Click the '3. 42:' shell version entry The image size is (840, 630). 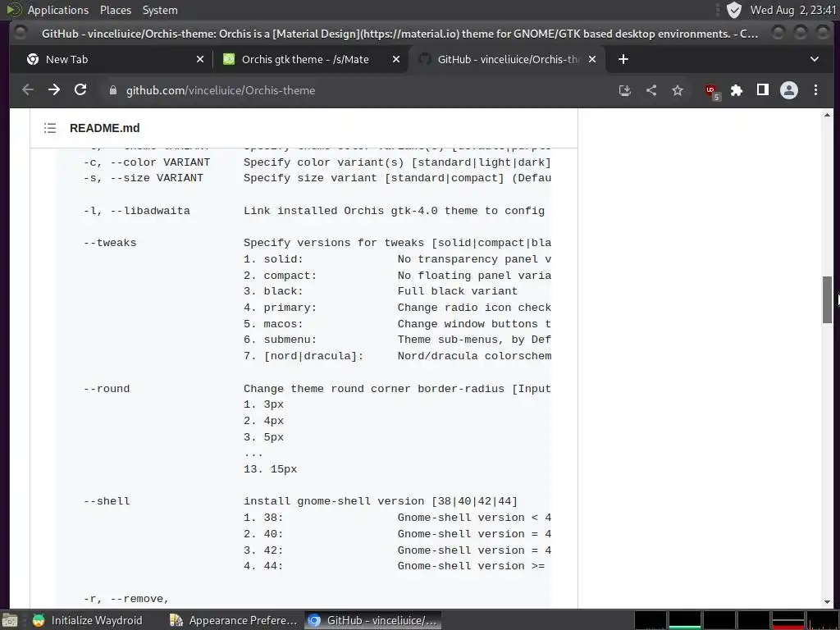[263, 550]
